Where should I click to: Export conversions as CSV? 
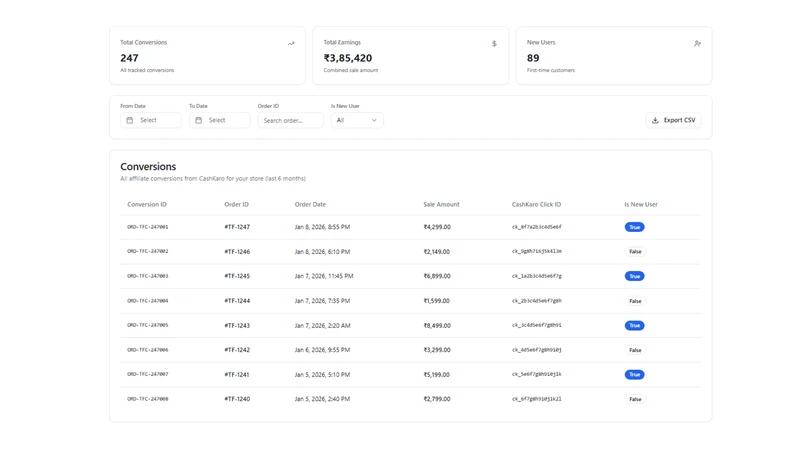tap(673, 120)
